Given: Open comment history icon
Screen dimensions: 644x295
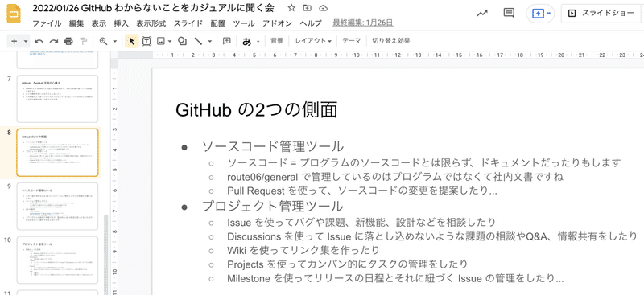Looking at the screenshot, I should [509, 14].
